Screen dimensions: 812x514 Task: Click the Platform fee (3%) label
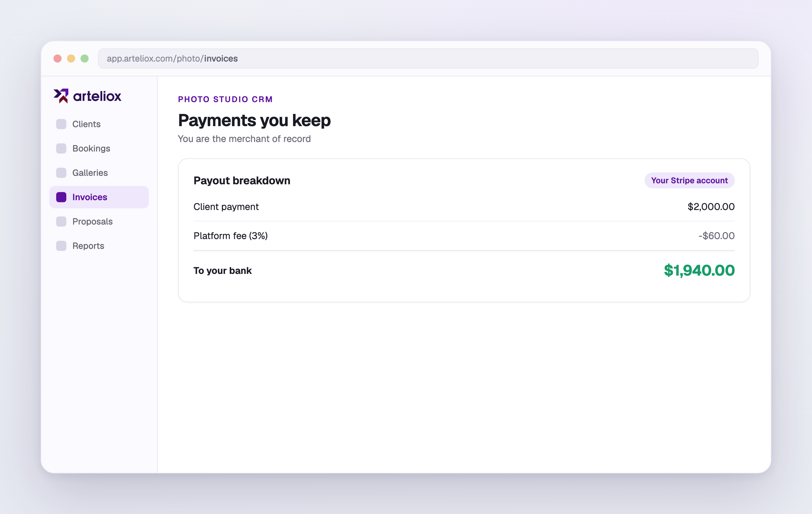[230, 236]
